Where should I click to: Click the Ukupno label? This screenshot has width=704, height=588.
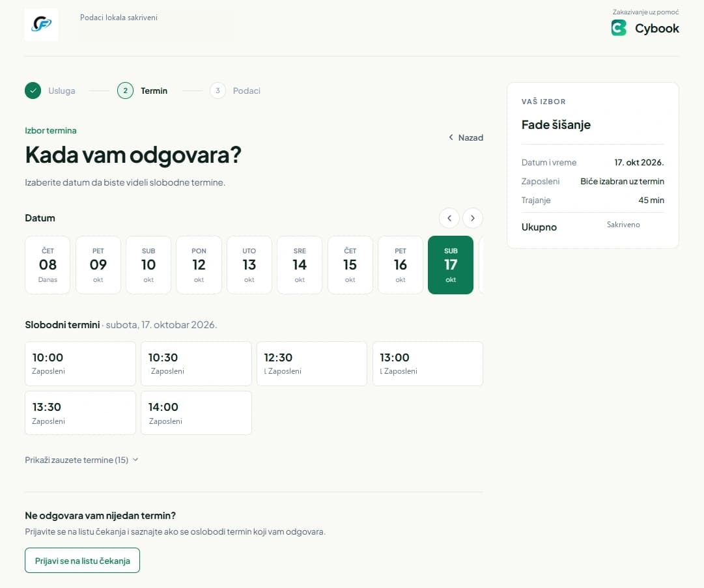click(x=539, y=227)
